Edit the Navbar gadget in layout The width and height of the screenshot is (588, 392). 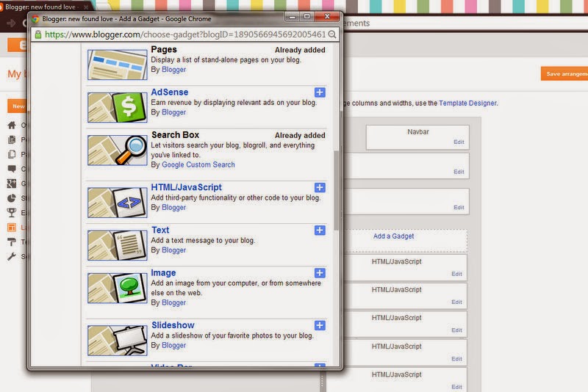tap(459, 142)
